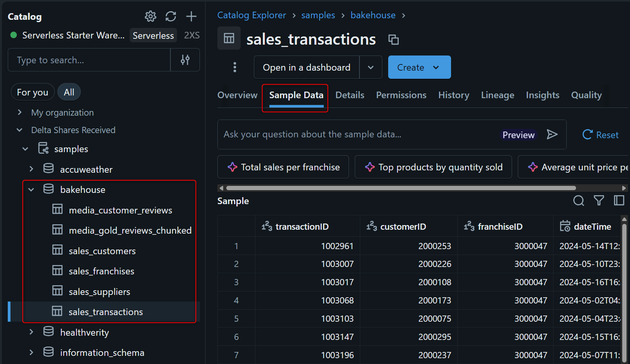The height and width of the screenshot is (364, 630).
Task: Refresh the catalog tree
Action: pos(171,16)
